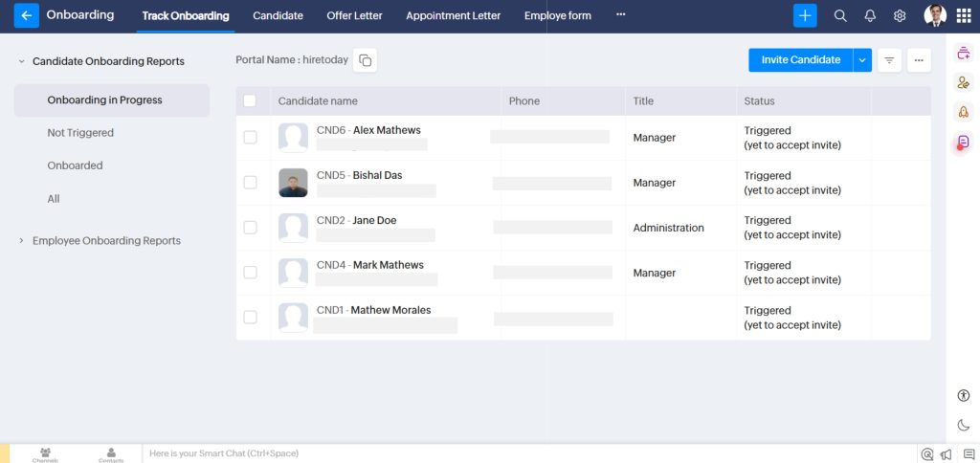Click Administration title in Jane Doe row
The height and width of the screenshot is (463, 980).
click(669, 228)
